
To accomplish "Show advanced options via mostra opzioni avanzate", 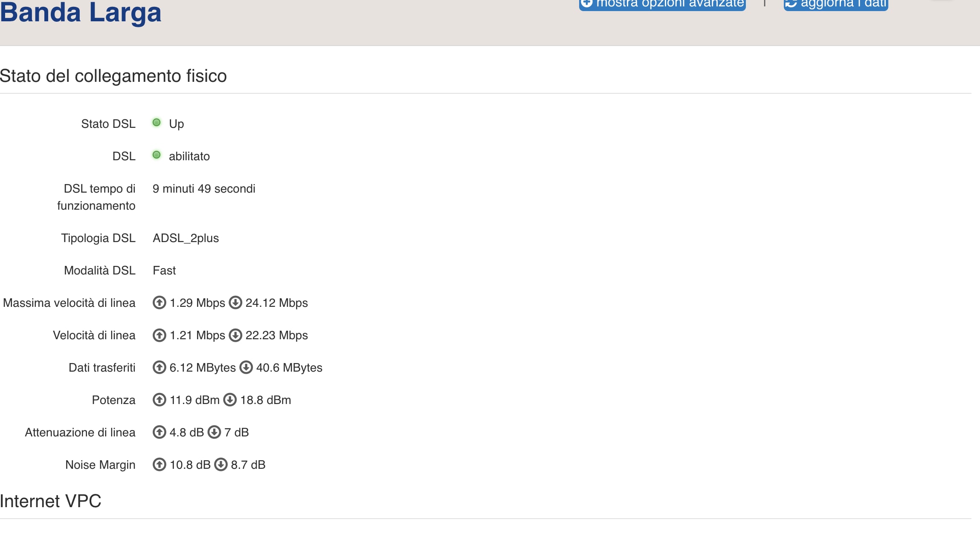I will click(x=662, y=4).
